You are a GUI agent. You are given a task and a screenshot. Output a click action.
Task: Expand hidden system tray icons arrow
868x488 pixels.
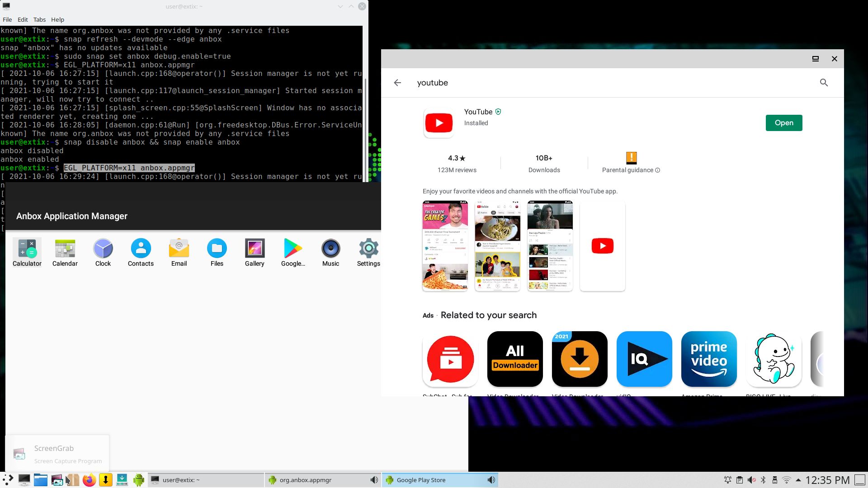tap(798, 480)
